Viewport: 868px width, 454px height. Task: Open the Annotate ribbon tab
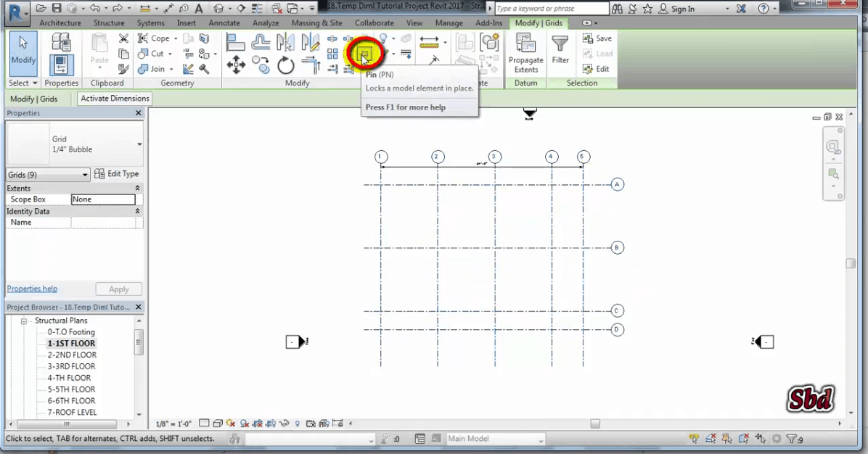pyautogui.click(x=224, y=23)
